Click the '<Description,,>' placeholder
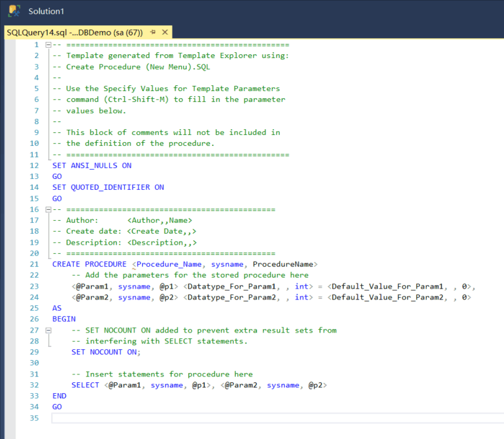This screenshot has width=504, height=439. tap(162, 243)
